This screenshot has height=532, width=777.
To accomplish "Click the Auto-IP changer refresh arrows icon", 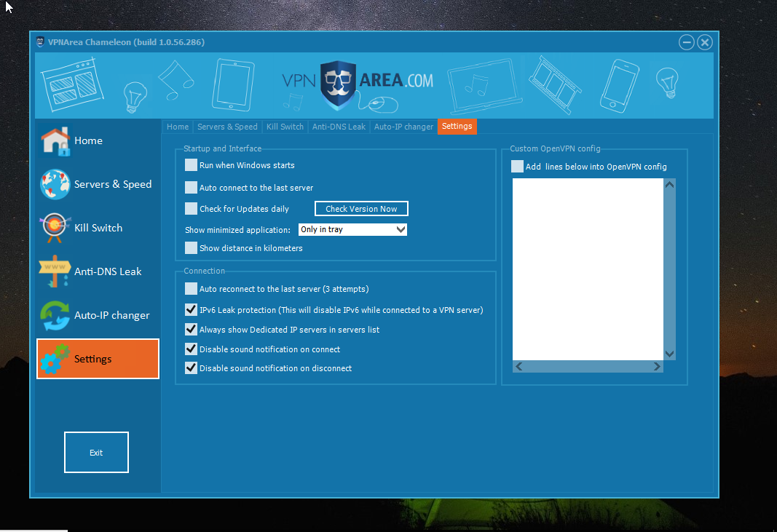I will coord(55,316).
